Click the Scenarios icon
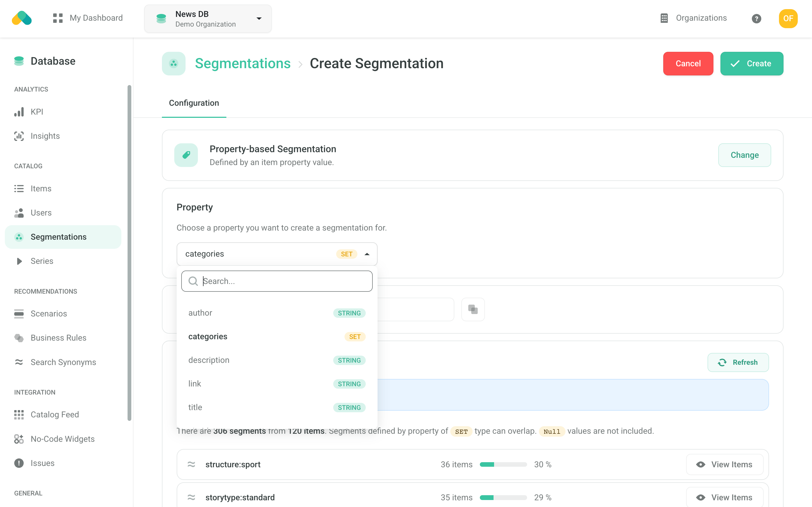The image size is (812, 507). [x=19, y=313]
